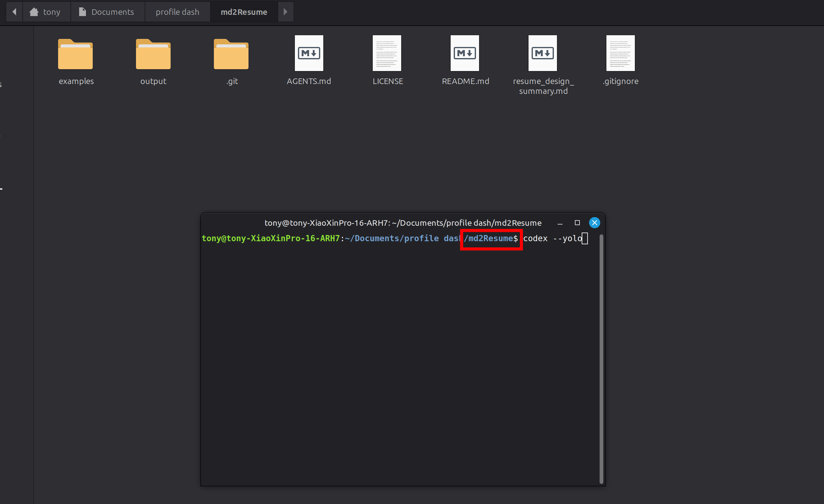Click the 'README.md' file name label
This screenshot has width=824, height=504.
pyautogui.click(x=465, y=81)
